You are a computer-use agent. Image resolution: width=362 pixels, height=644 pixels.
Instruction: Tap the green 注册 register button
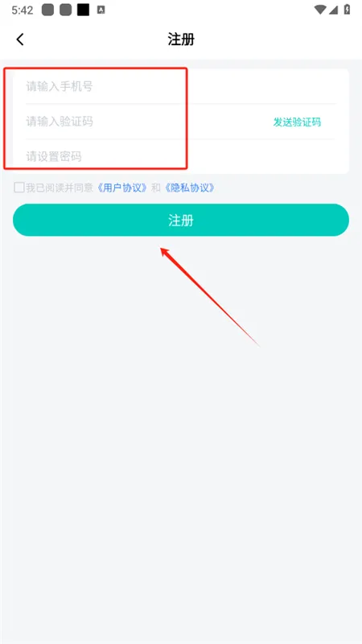[x=181, y=220]
